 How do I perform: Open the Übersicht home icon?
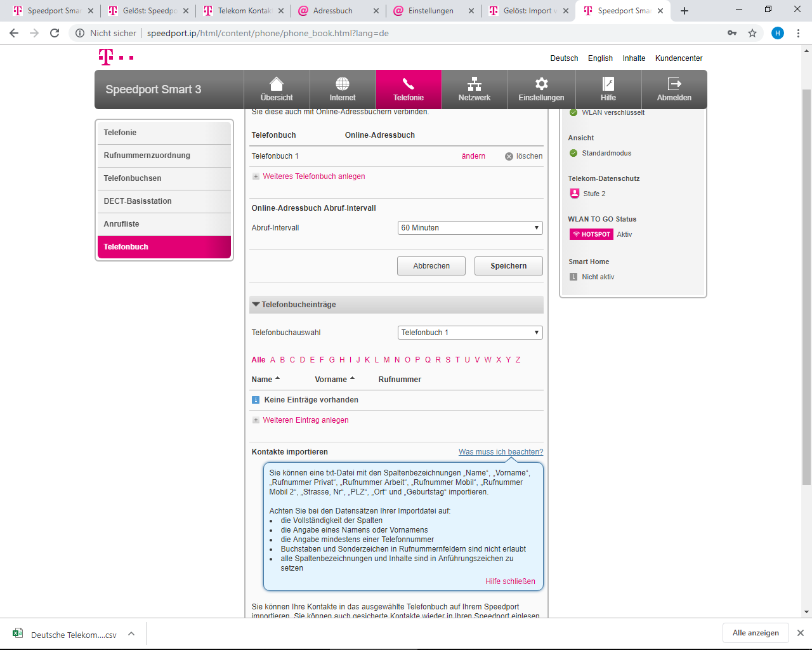pyautogui.click(x=277, y=84)
